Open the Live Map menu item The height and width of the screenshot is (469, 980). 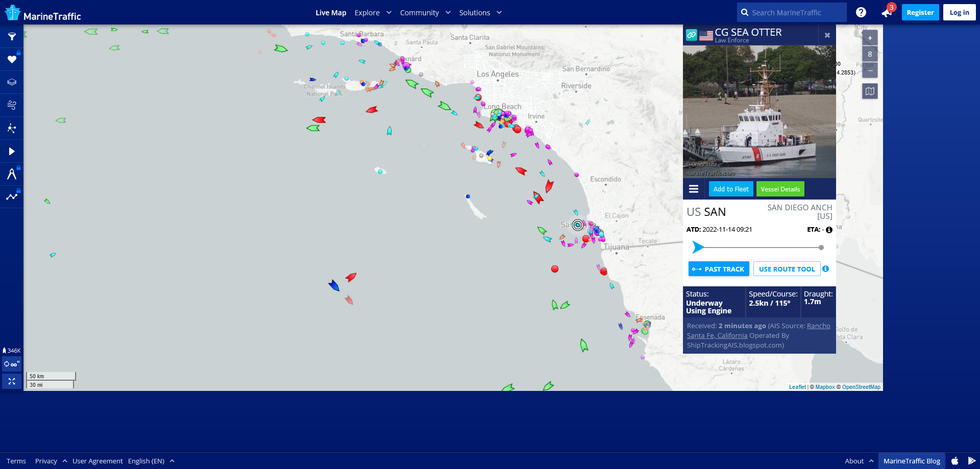(331, 13)
